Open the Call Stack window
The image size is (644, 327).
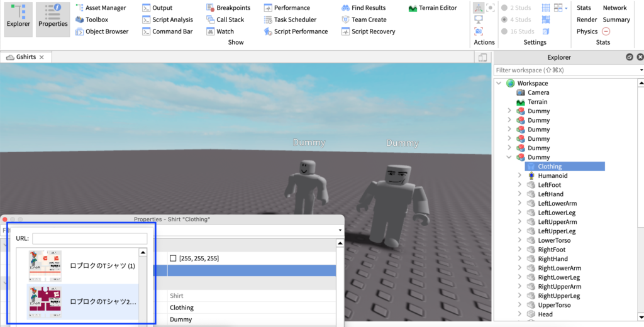coord(225,19)
